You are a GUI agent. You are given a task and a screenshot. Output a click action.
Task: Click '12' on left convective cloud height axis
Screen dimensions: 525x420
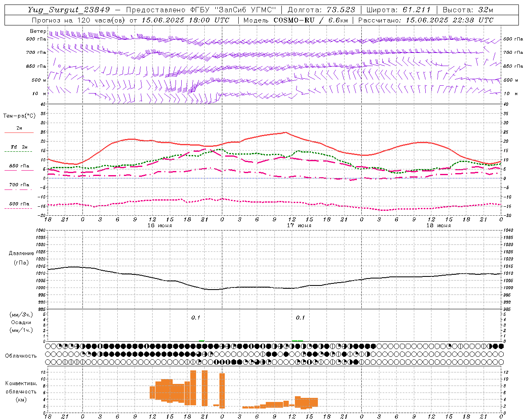coord(43,372)
